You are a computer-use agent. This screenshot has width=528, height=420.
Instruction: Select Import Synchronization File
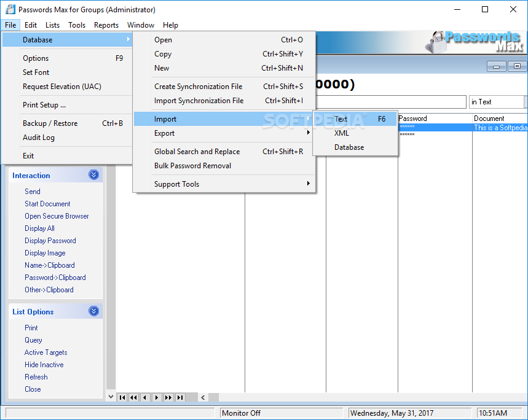tap(224, 101)
